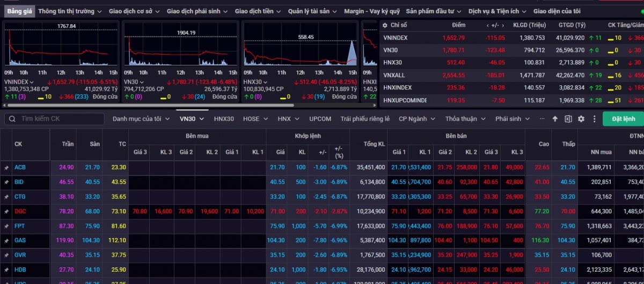The height and width of the screenshot is (284, 644).
Task: Click the Excel export icon
Action: (x=568, y=119)
